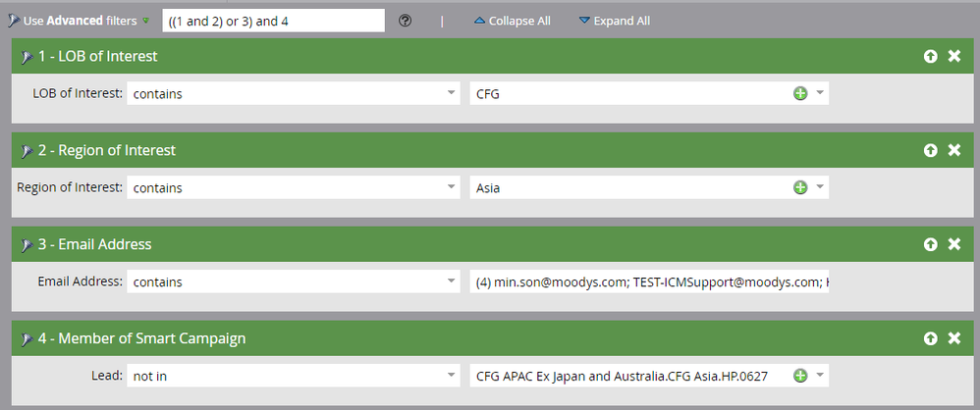
Task: Open the Use Advanced filters menu
Action: pyautogui.click(x=80, y=21)
